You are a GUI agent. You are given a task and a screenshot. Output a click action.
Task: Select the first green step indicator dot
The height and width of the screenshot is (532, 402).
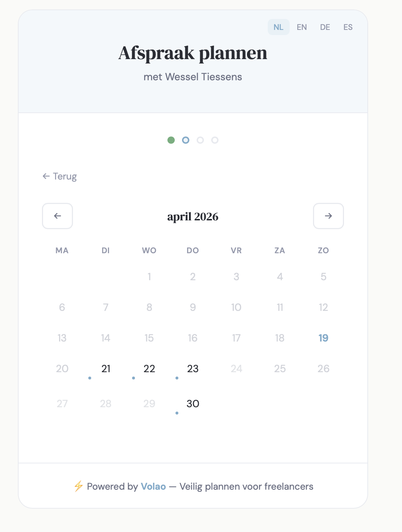point(171,140)
